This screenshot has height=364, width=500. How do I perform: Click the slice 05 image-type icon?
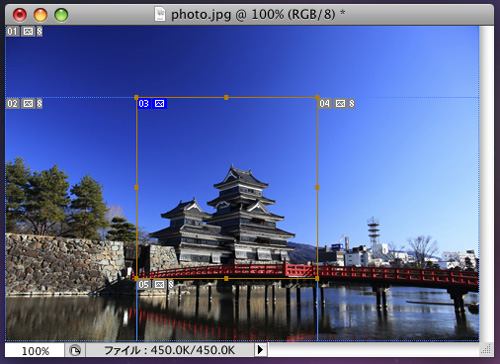tap(160, 284)
